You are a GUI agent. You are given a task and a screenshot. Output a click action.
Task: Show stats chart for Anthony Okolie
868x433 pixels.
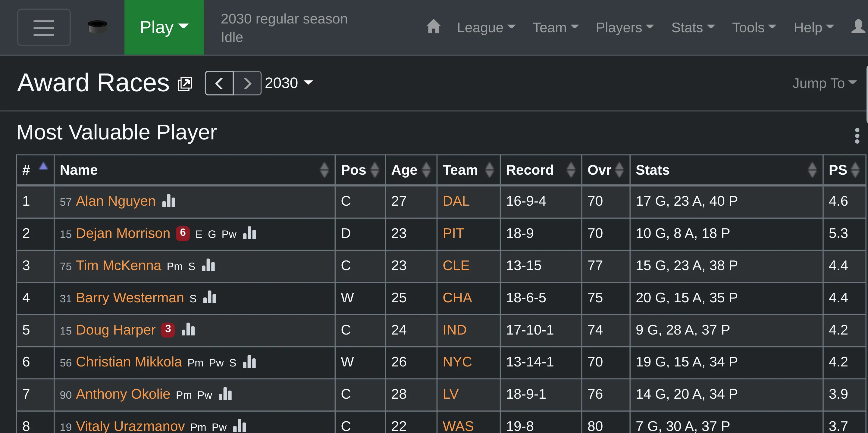(225, 394)
